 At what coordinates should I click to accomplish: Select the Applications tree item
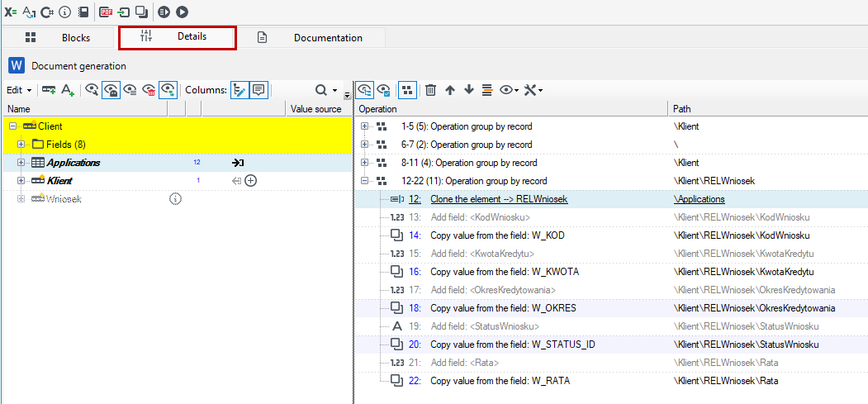73,163
